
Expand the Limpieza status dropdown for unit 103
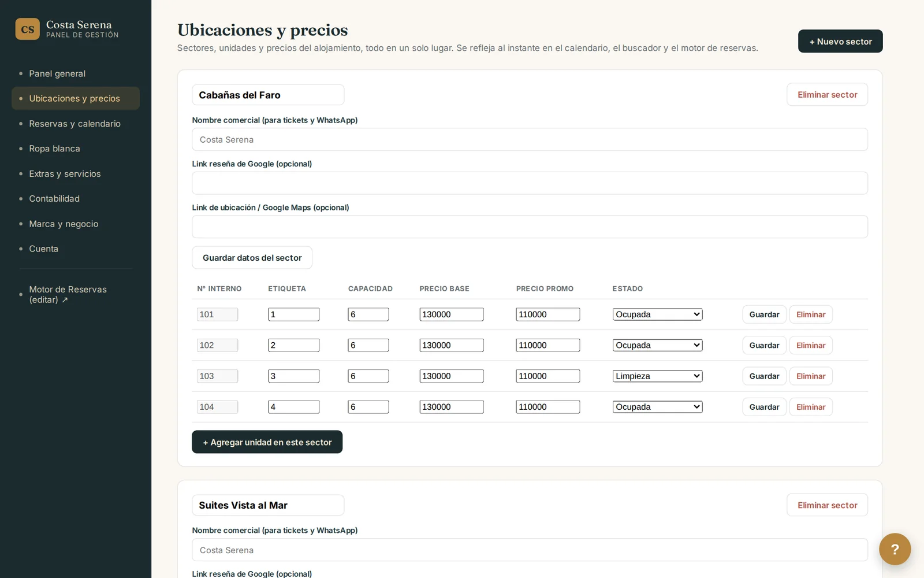657,376
